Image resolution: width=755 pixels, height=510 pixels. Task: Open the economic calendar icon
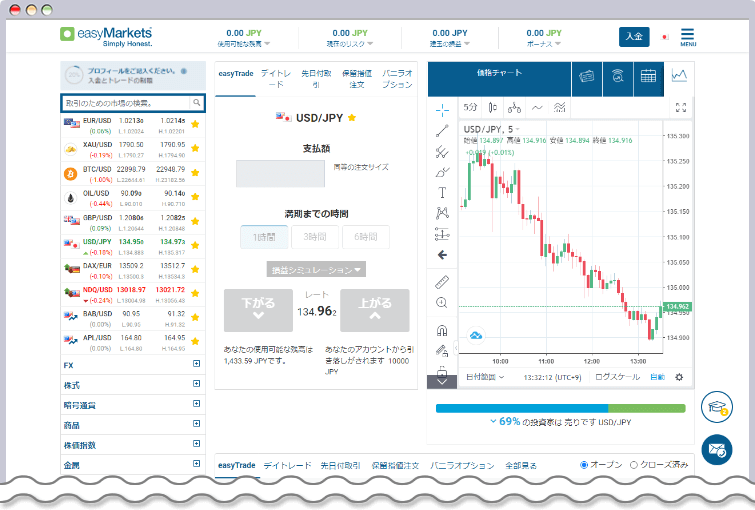tap(648, 77)
